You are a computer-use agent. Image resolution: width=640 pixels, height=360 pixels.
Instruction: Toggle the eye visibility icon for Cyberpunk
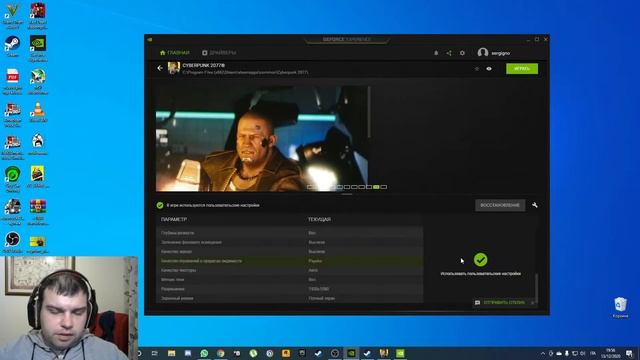[489, 69]
